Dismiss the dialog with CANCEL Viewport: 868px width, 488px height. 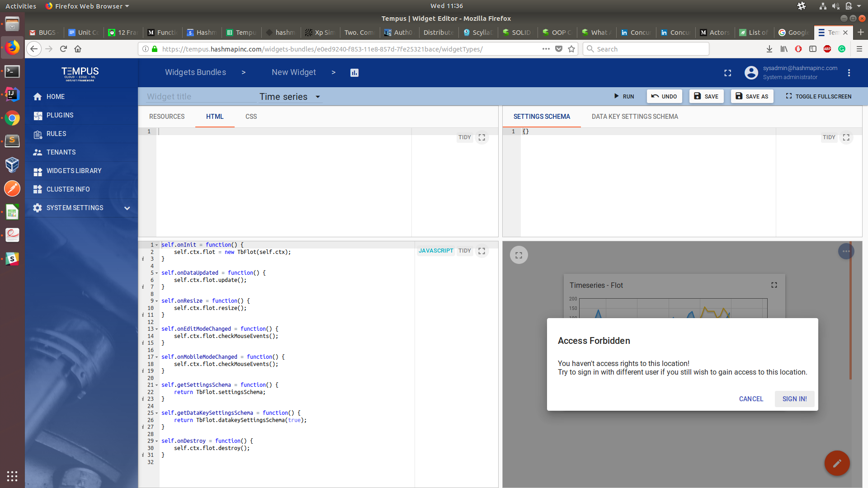point(751,399)
